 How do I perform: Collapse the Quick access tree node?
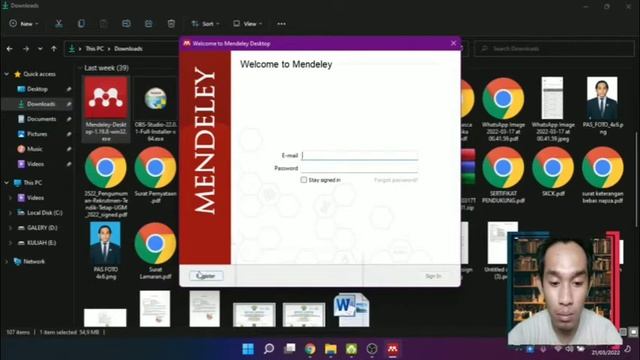(7, 74)
